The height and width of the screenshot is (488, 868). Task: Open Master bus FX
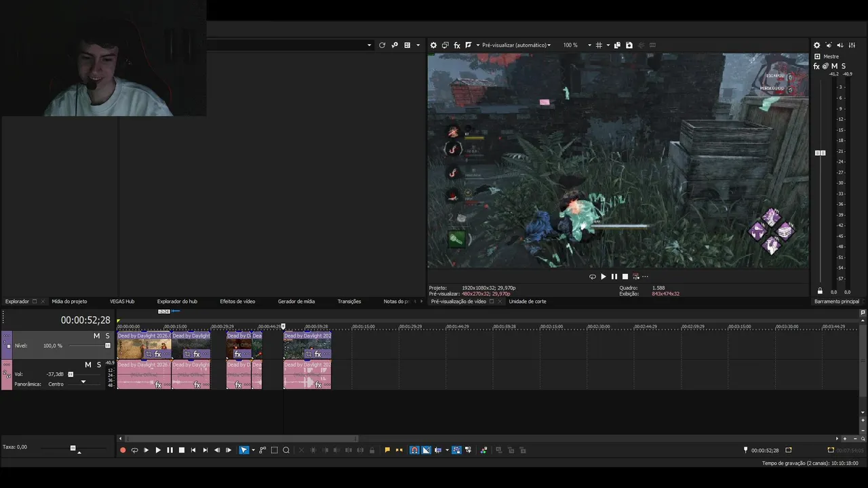[816, 66]
